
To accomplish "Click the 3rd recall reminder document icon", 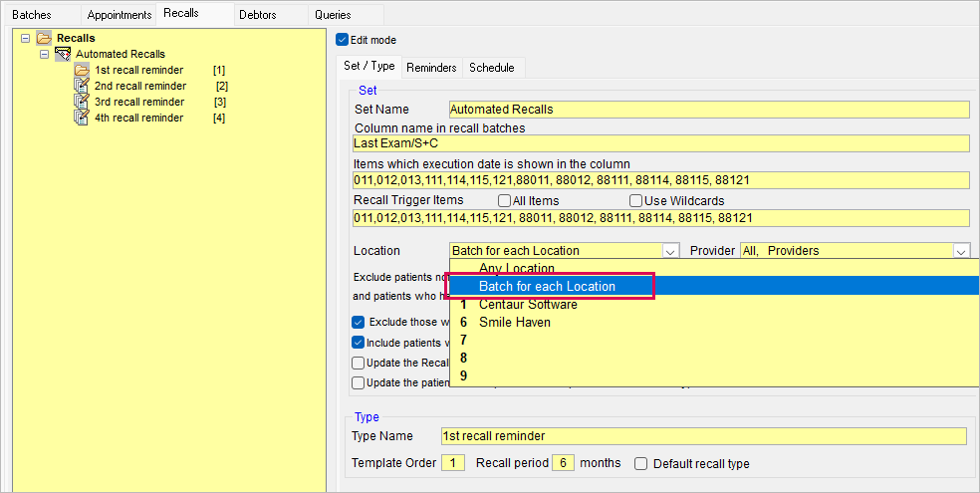I will 82,102.
